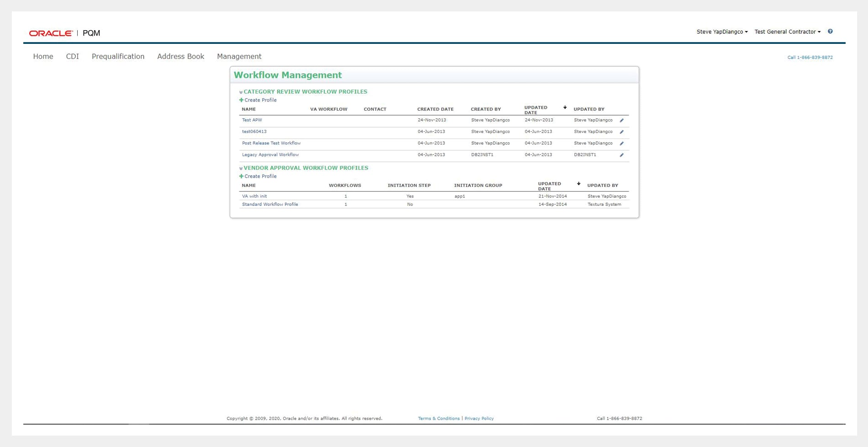Open the Steve YapDiangco user dropdown

tap(722, 32)
